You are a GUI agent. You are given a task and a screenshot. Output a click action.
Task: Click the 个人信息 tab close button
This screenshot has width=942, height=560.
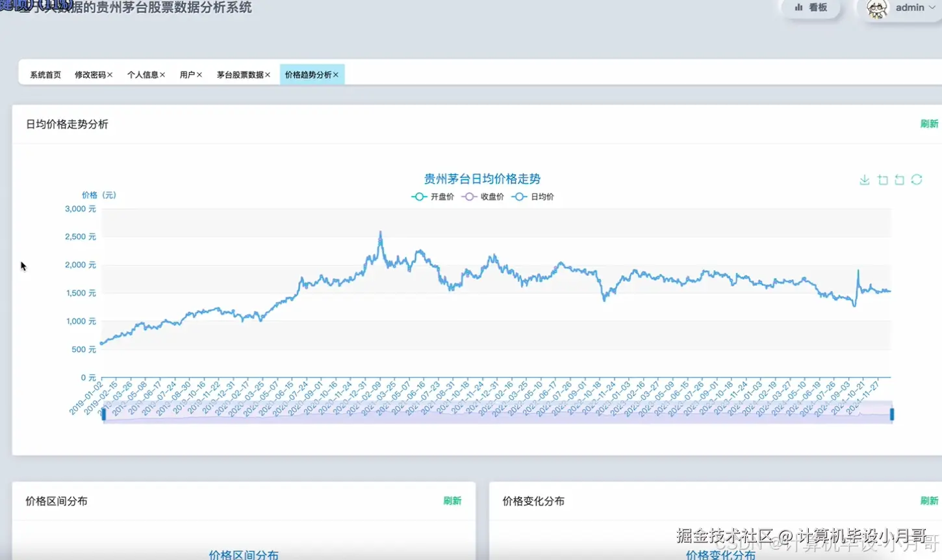tap(163, 74)
